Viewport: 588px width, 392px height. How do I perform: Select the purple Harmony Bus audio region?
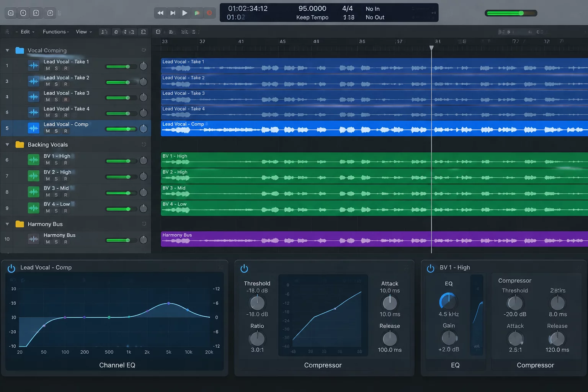tap(374, 239)
